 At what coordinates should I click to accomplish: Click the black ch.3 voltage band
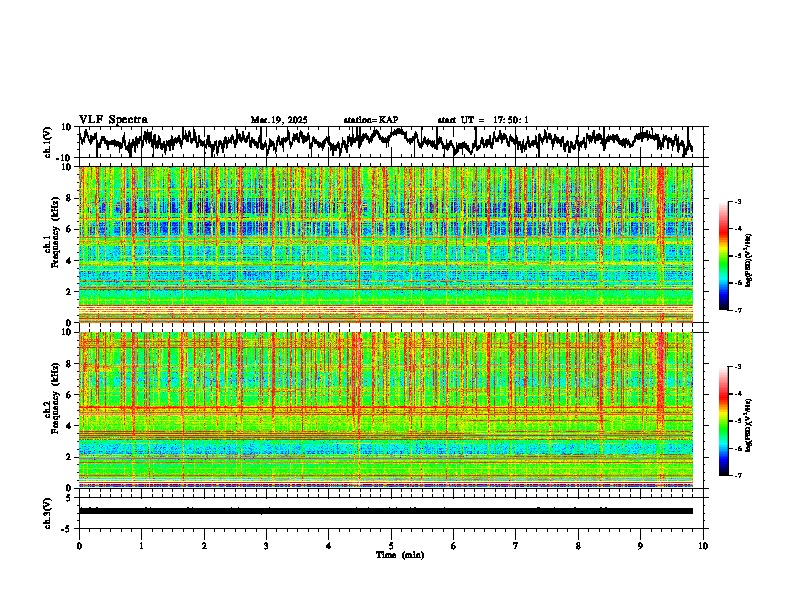[x=386, y=511]
